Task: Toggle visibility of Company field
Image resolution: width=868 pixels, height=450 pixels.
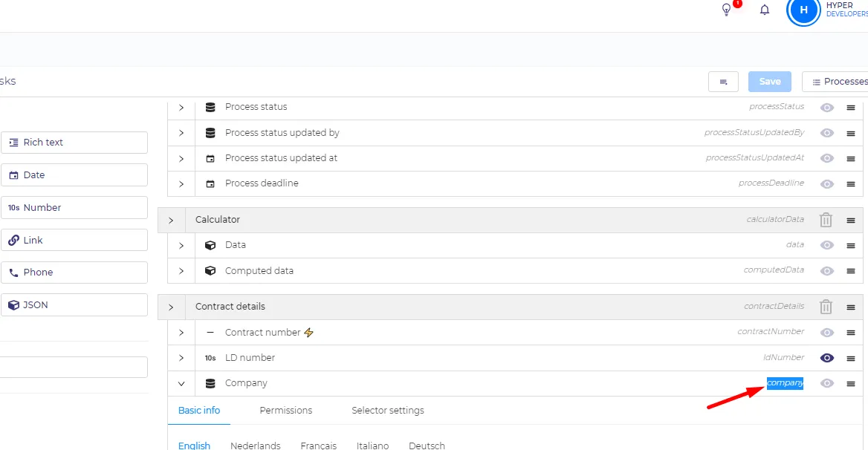Action: tap(827, 384)
